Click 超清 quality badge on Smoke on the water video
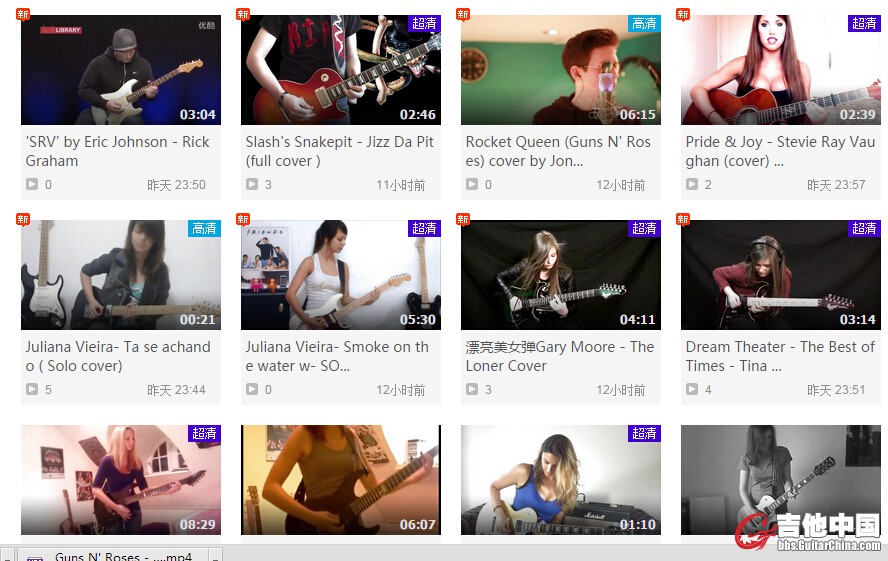This screenshot has height=561, width=888. click(424, 228)
